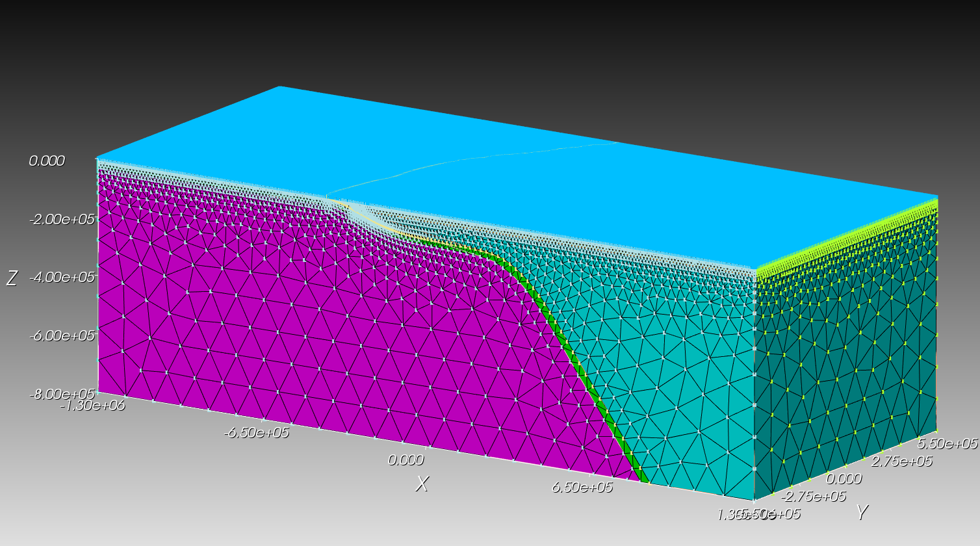Click the Z axis title label
This screenshot has width=980, height=546.
click(12, 278)
